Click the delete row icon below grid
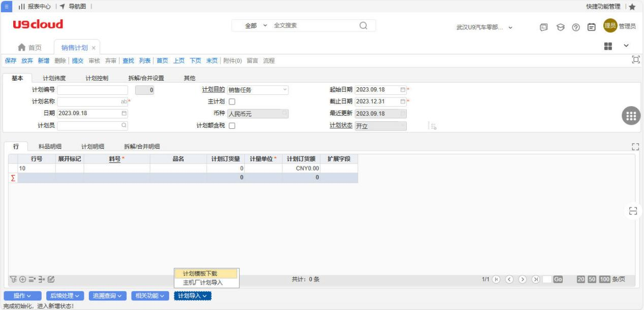The width and height of the screenshot is (644, 310). pyautogui.click(x=41, y=280)
